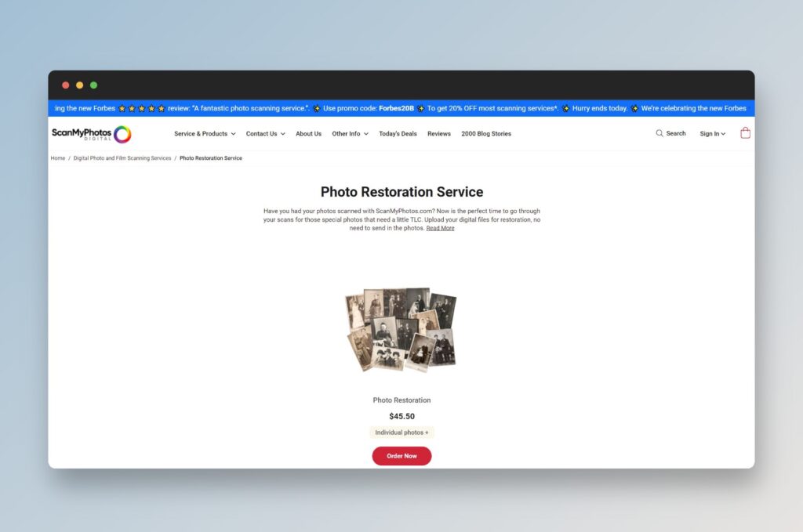Click the green maximize window dot
The height and width of the screenshot is (532, 803).
point(93,85)
